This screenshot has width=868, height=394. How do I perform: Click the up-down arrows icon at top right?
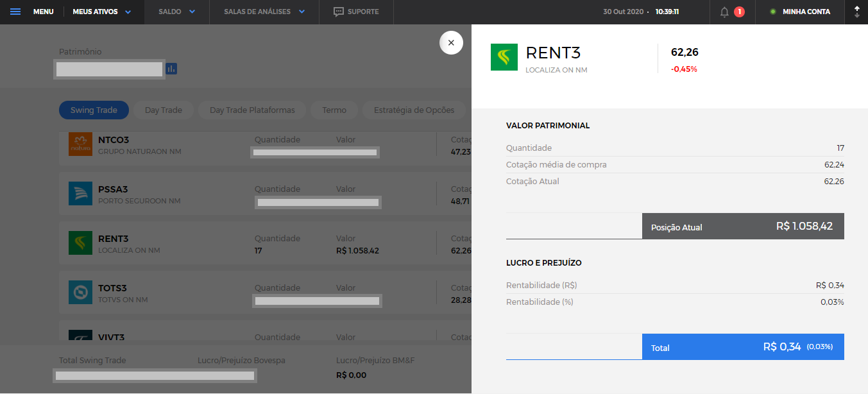[857, 12]
